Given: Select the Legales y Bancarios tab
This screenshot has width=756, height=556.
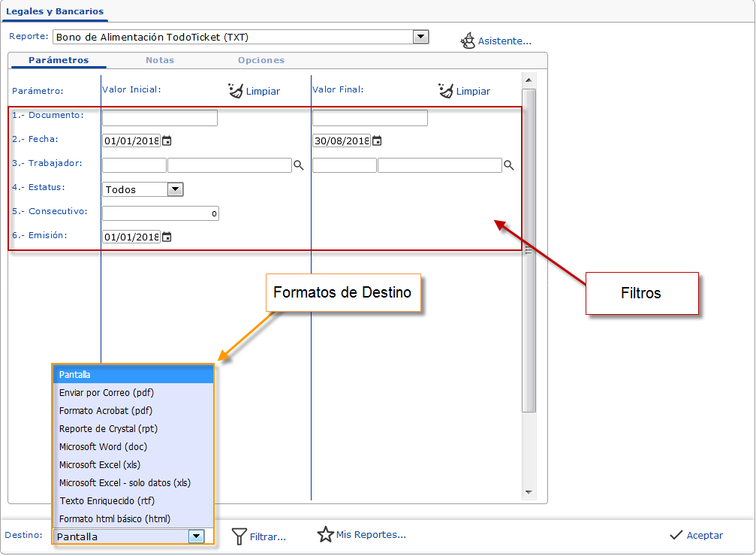Looking at the screenshot, I should [54, 12].
